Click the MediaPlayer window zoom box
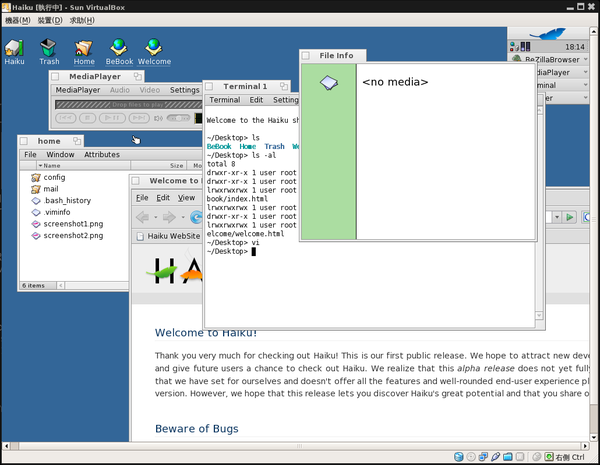 click(137, 76)
